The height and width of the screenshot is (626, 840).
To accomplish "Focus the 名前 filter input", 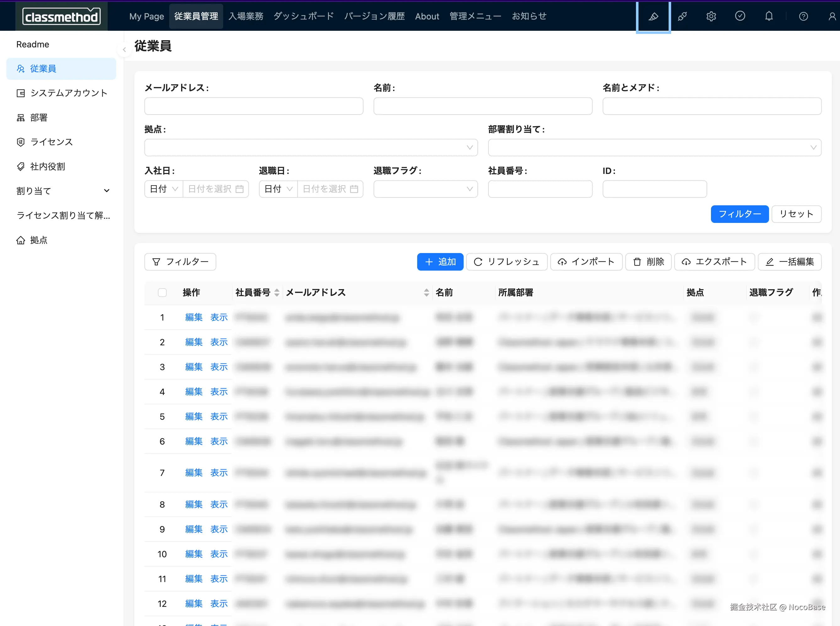I will tap(483, 106).
